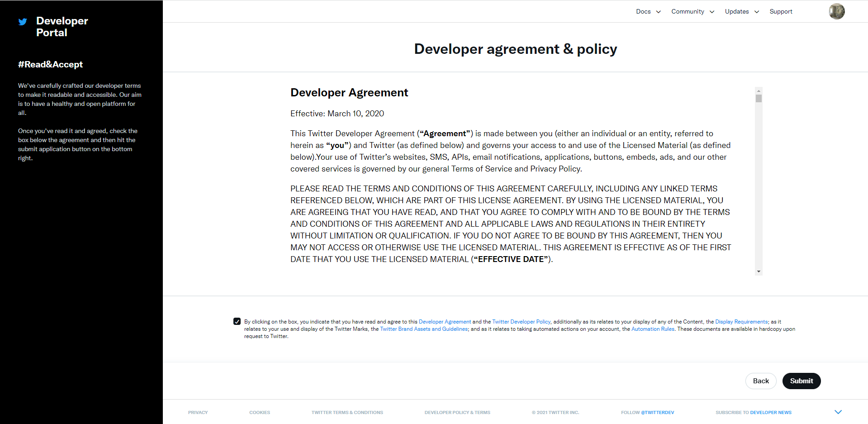Image resolution: width=868 pixels, height=424 pixels.
Task: Open Developer Policy & Terms footer link
Action: (457, 412)
